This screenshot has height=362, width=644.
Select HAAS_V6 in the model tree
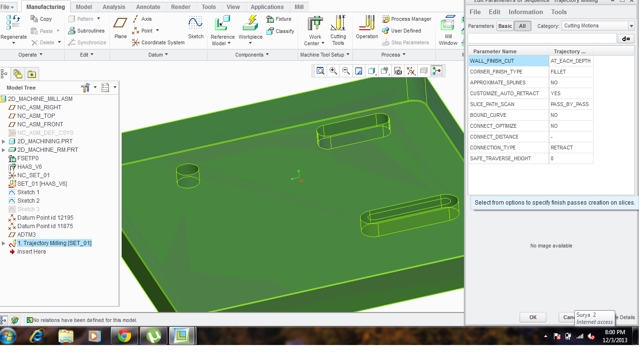[x=29, y=167]
